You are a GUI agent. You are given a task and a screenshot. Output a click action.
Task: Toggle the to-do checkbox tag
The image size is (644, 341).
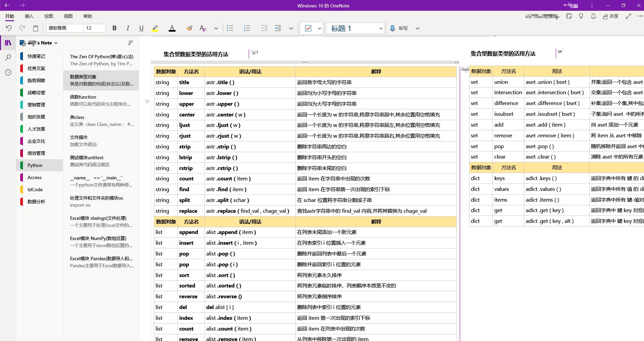pos(308,28)
